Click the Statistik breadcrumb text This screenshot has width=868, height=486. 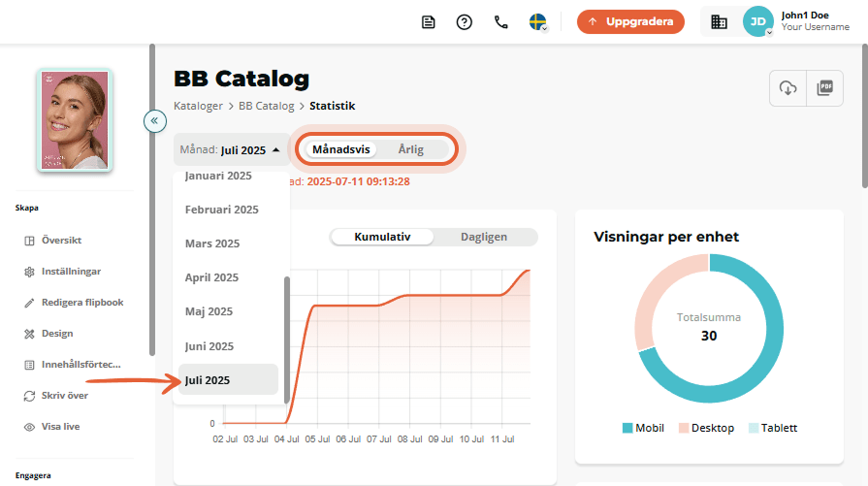click(332, 106)
